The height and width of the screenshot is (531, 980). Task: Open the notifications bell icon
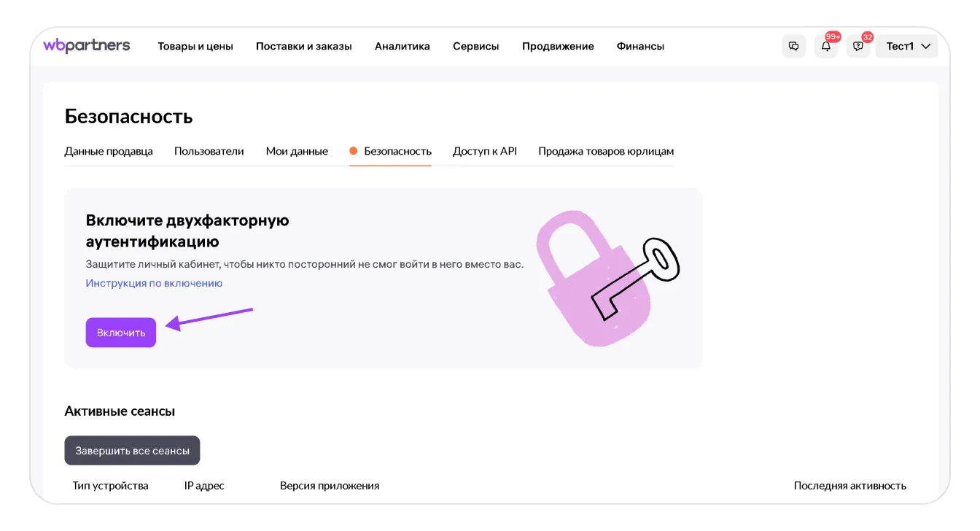[x=826, y=46]
